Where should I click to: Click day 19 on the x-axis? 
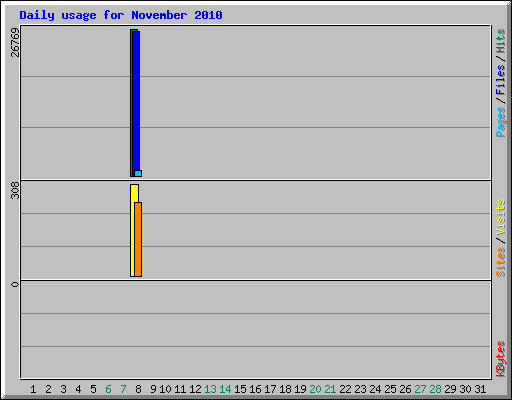[x=300, y=389]
